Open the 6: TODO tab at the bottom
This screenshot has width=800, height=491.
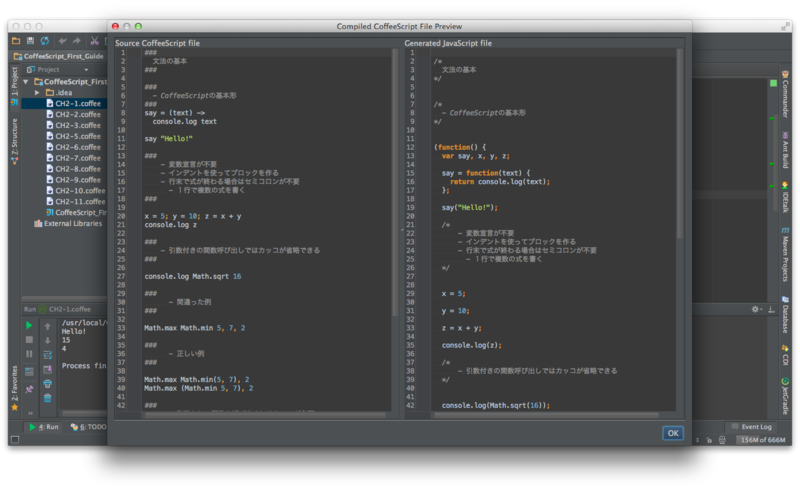pyautogui.click(x=88, y=427)
